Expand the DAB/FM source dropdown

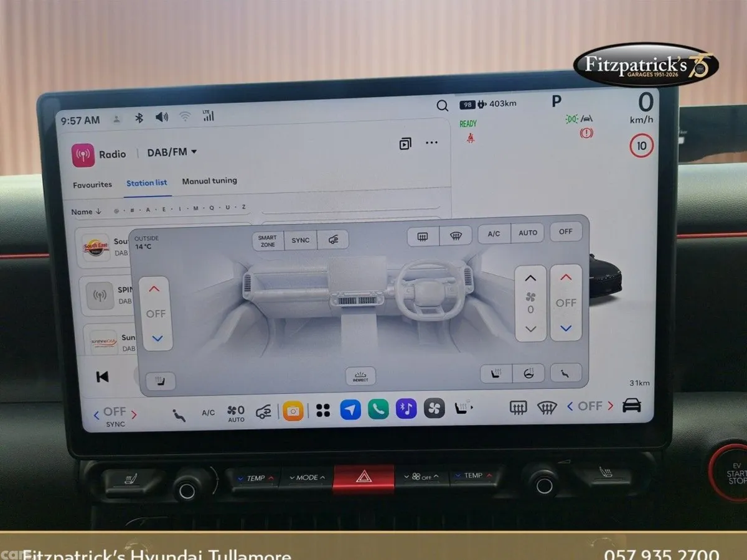pos(172,152)
